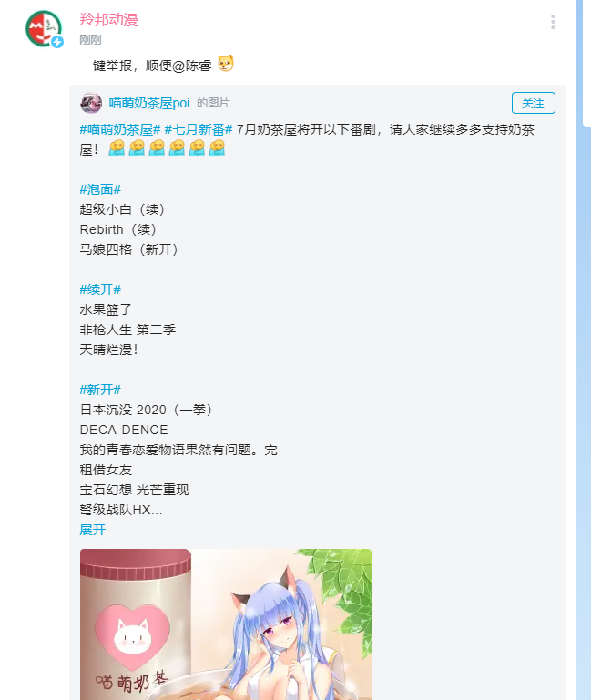The image size is (591, 700).
Task: Click the 羚邦动漫 username link
Action: pyautogui.click(x=108, y=20)
